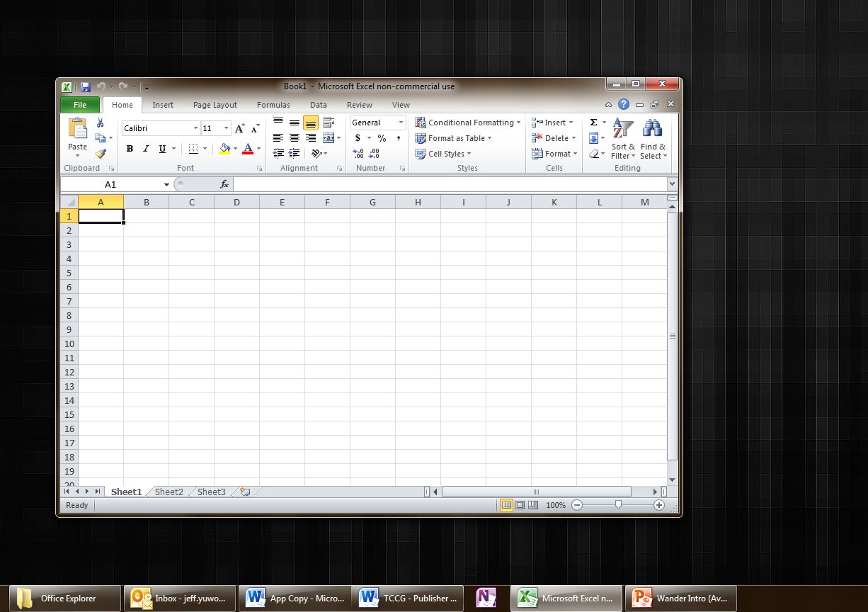Open Conditional Formatting options
Viewport: 868px width, 612px height.
(x=468, y=122)
